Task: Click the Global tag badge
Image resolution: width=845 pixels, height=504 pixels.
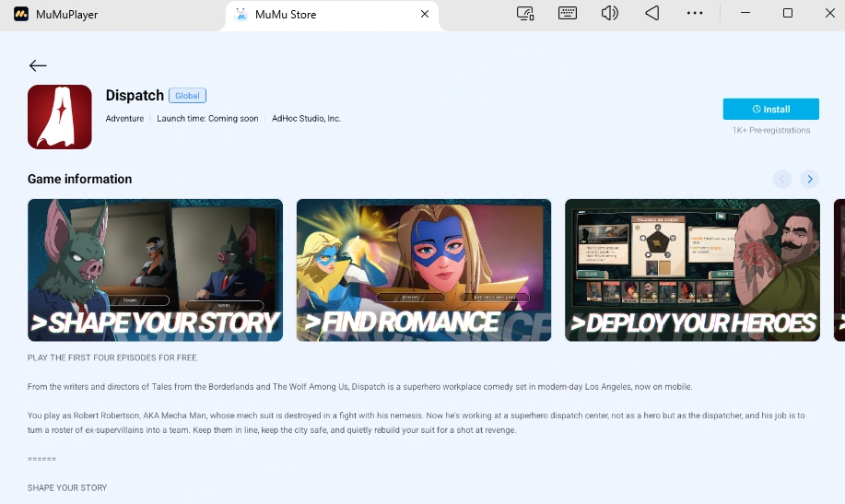Action: pos(187,96)
